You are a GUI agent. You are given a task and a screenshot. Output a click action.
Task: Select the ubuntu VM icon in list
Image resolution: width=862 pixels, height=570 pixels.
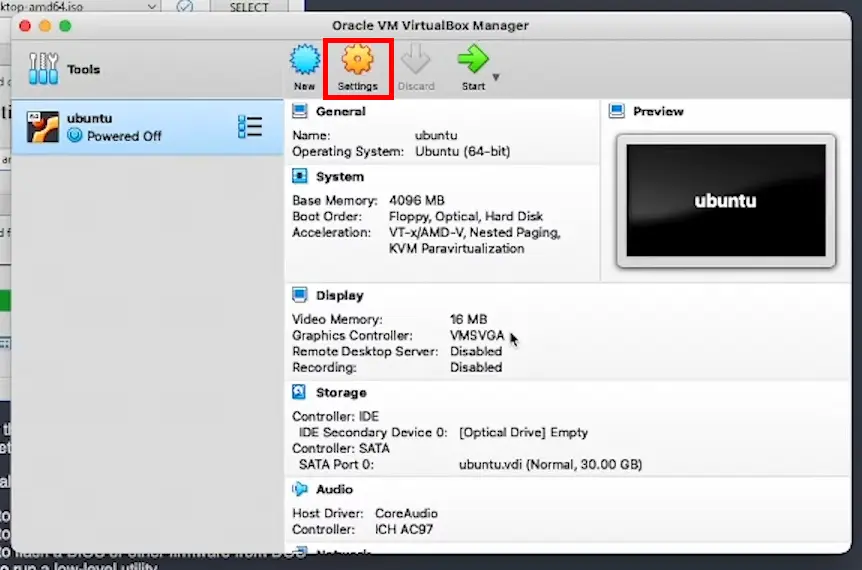click(43, 127)
